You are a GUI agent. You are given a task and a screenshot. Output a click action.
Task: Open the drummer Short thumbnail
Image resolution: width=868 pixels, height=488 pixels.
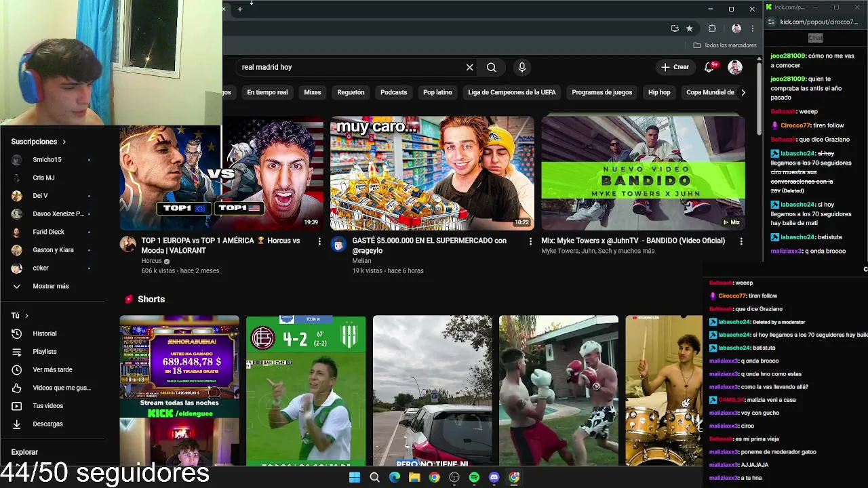664,390
